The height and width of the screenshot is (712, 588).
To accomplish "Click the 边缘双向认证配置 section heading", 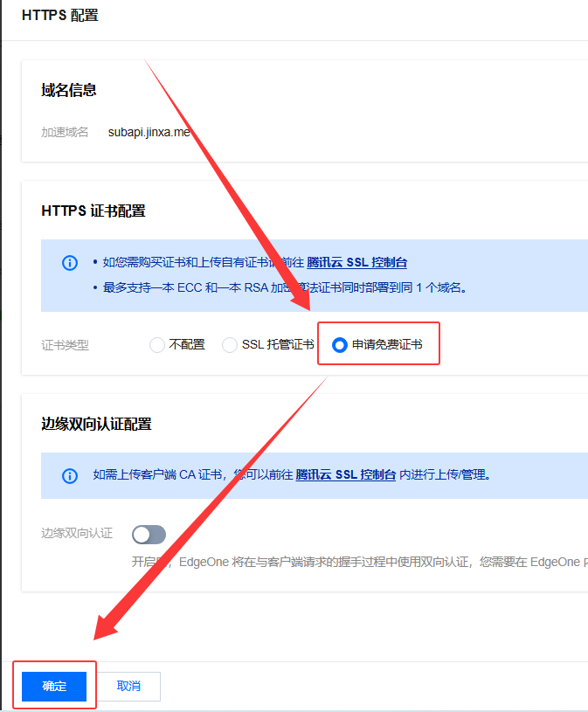I will (96, 424).
